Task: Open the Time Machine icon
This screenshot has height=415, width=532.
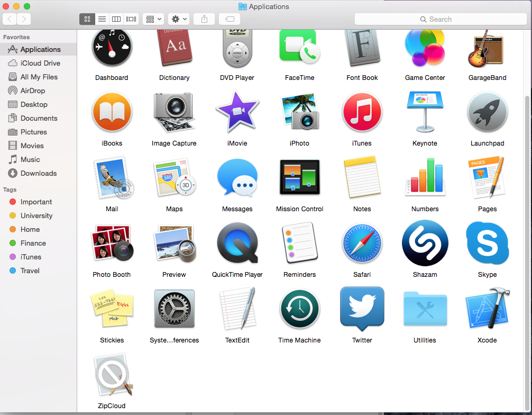Action: tap(300, 309)
